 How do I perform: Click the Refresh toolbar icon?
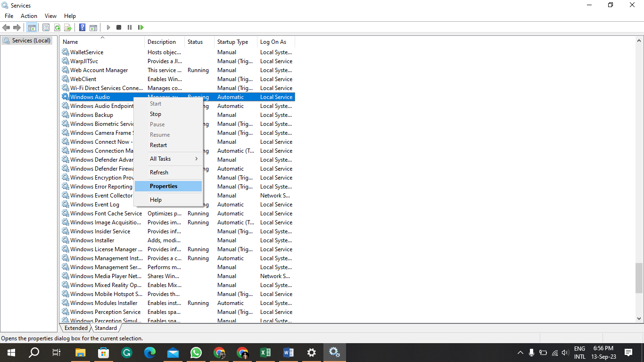point(57,27)
